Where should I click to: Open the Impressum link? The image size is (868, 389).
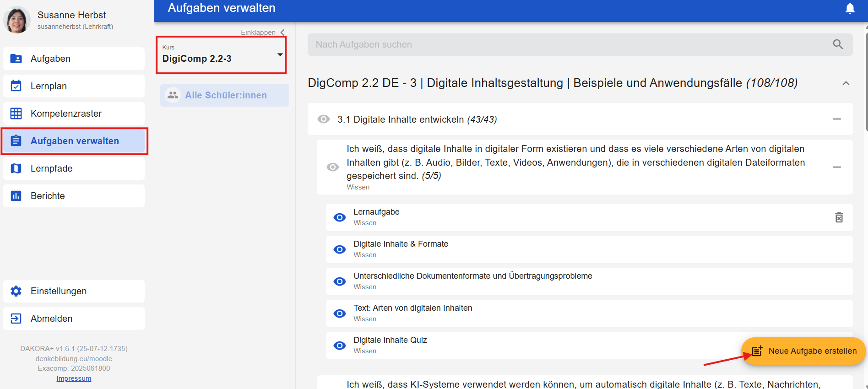click(74, 378)
